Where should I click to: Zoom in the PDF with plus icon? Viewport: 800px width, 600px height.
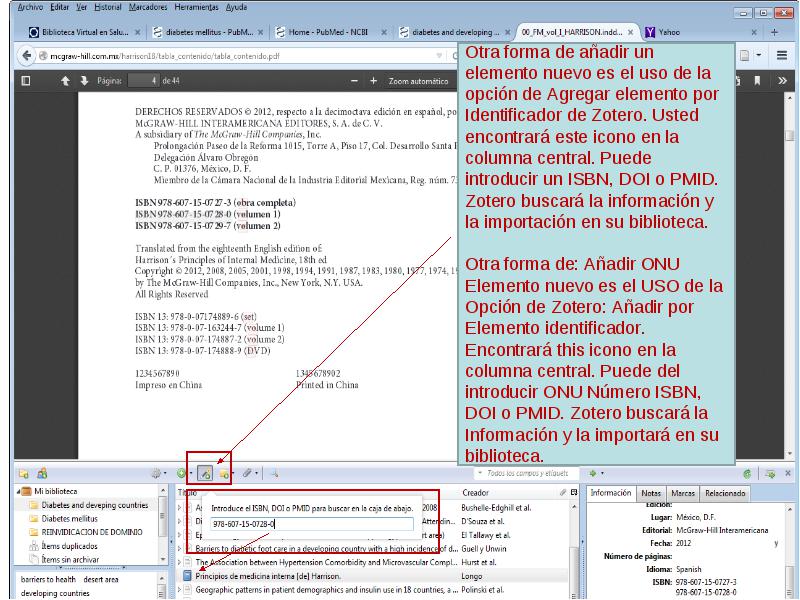[x=373, y=81]
